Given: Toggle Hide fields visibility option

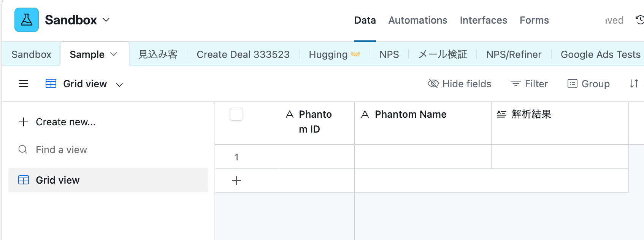Looking at the screenshot, I should 459,84.
